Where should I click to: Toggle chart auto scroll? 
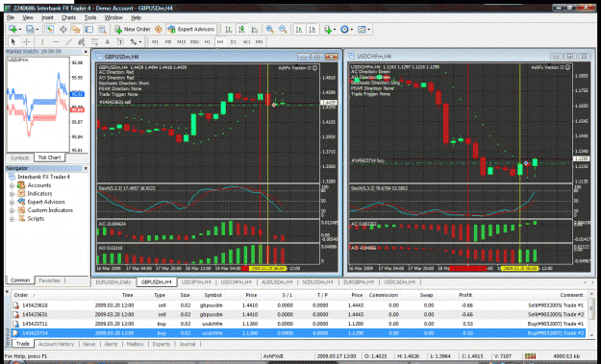point(299,29)
